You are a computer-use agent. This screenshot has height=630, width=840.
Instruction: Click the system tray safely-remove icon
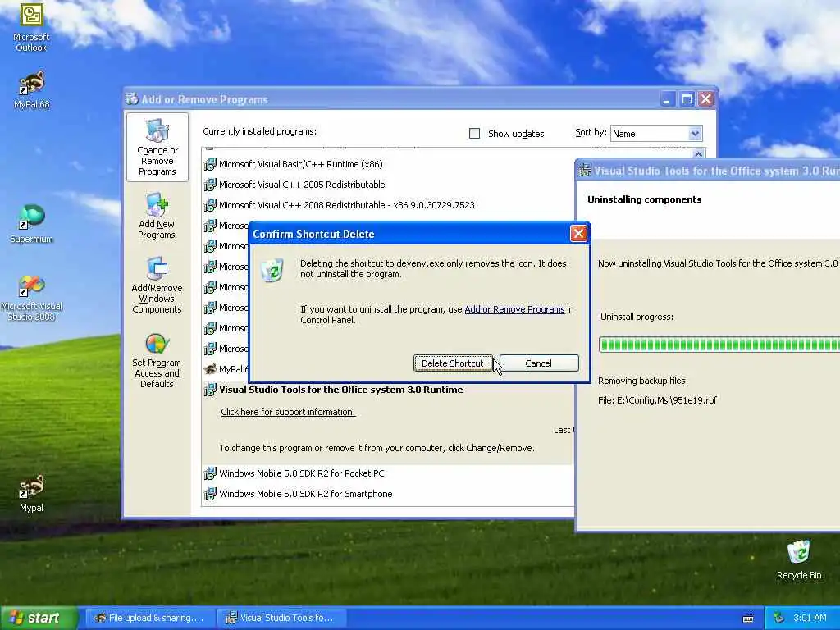click(x=779, y=618)
